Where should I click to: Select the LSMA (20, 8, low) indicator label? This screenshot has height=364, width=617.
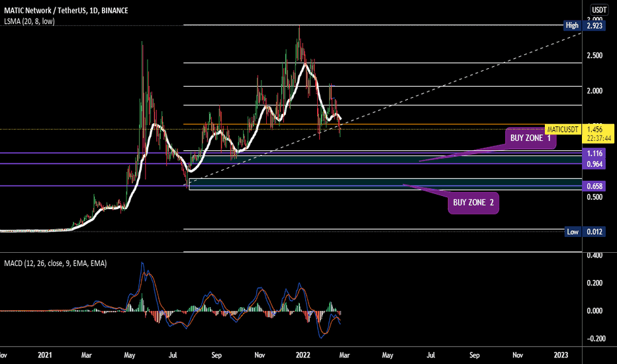point(30,21)
